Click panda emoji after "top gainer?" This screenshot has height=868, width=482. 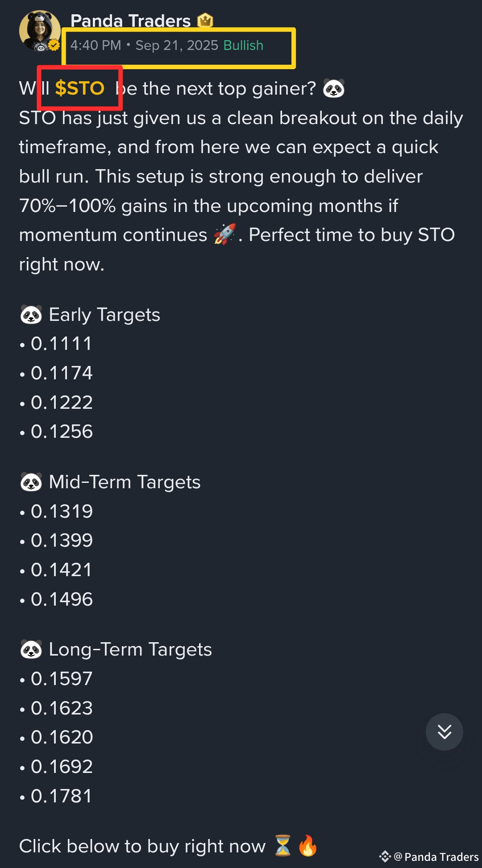[333, 88]
